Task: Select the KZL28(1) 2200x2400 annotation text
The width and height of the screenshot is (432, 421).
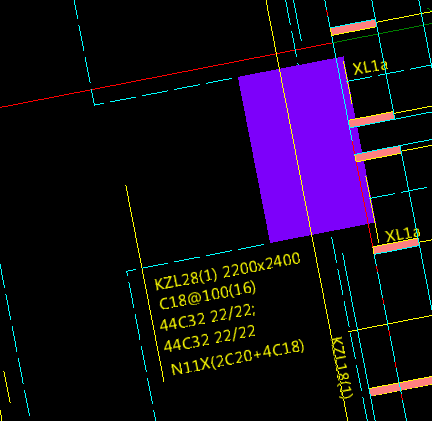Action: pyautogui.click(x=227, y=271)
